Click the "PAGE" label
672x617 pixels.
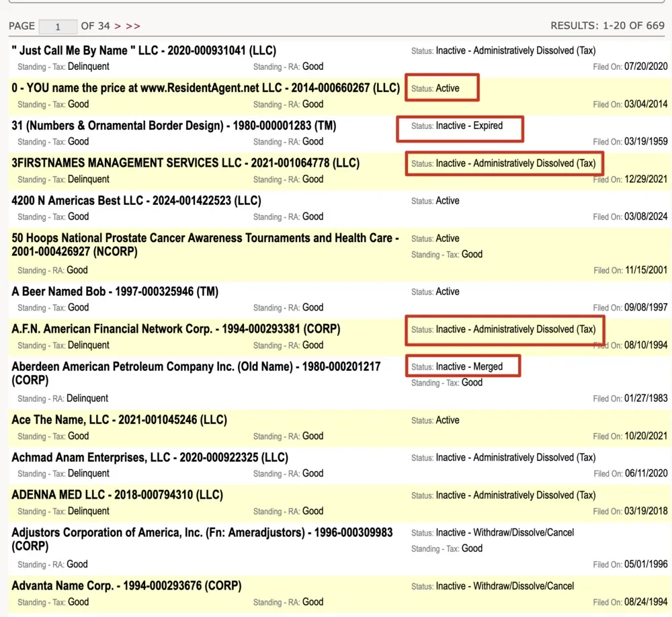pos(22,26)
